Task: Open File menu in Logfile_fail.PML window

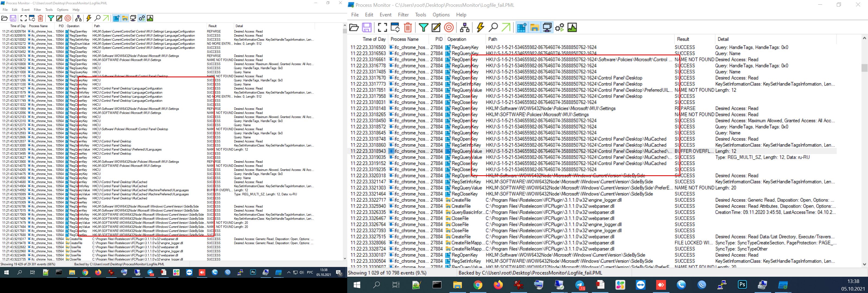Action: click(x=355, y=15)
